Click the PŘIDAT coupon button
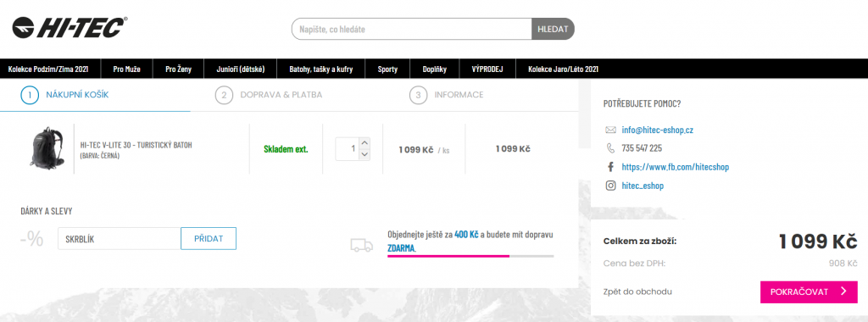This screenshot has height=322, width=868. tap(209, 238)
